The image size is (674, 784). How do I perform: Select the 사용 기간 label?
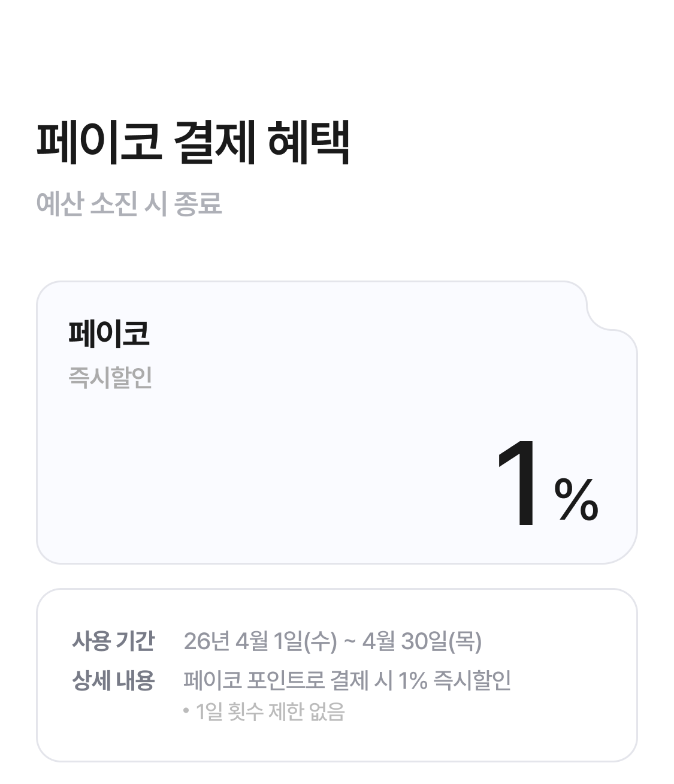(x=113, y=641)
